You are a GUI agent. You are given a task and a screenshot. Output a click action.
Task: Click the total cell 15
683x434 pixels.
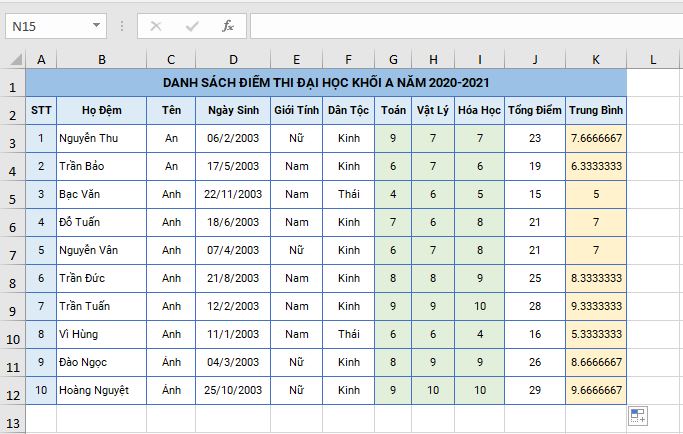[535, 194]
